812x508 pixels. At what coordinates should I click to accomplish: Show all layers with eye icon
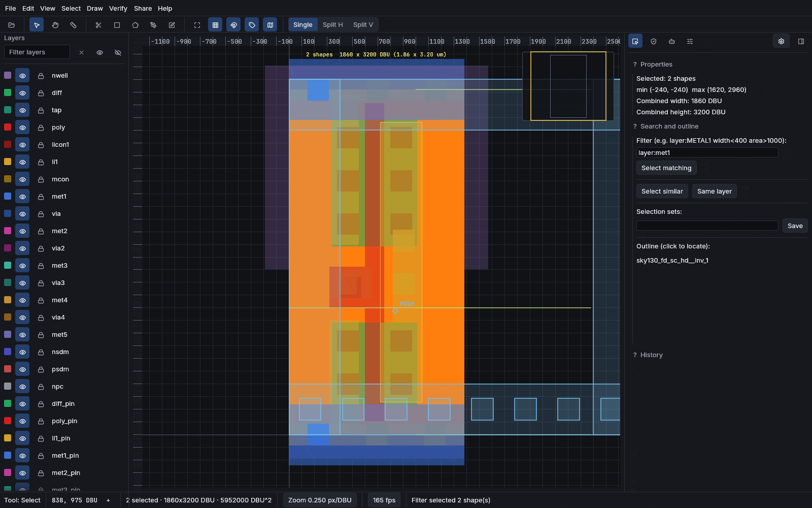point(100,52)
